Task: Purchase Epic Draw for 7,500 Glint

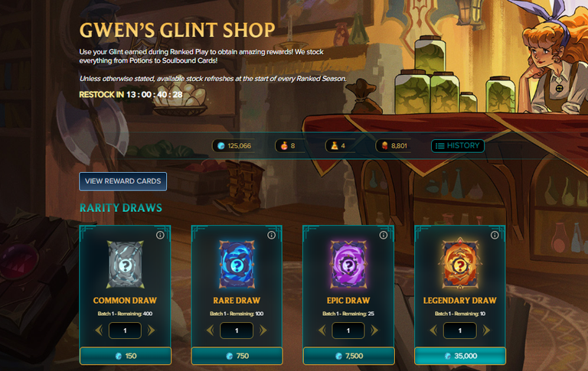Action: (x=349, y=356)
